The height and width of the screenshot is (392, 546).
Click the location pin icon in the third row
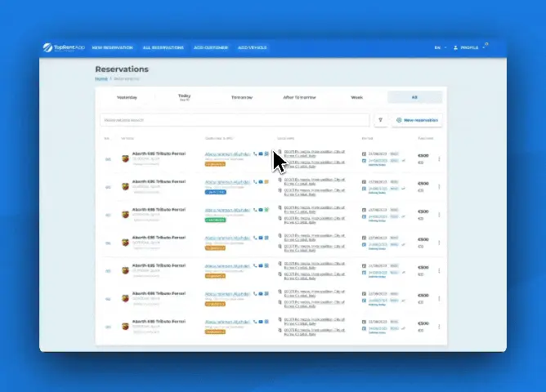[280, 208]
